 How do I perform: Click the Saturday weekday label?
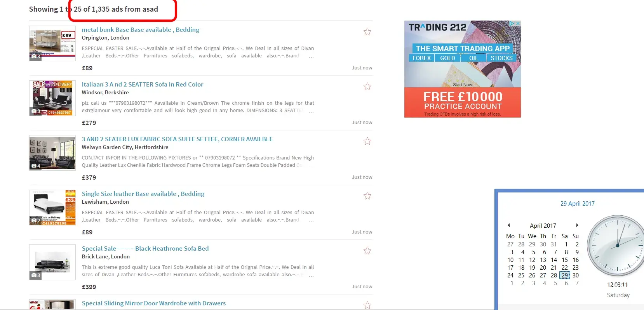pos(618,295)
